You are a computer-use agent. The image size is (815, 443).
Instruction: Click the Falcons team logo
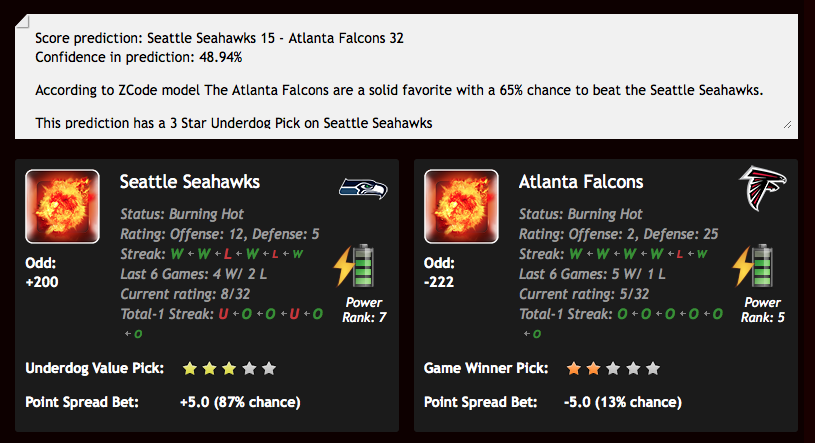tap(763, 188)
